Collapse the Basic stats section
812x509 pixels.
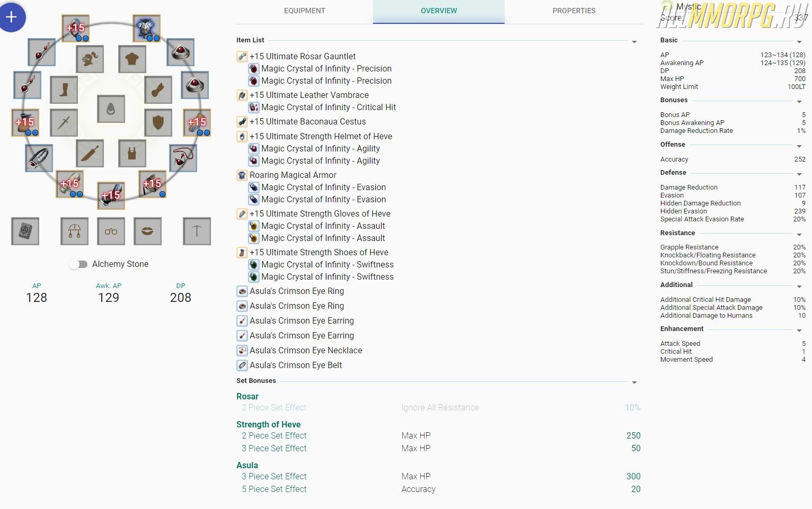coord(799,42)
